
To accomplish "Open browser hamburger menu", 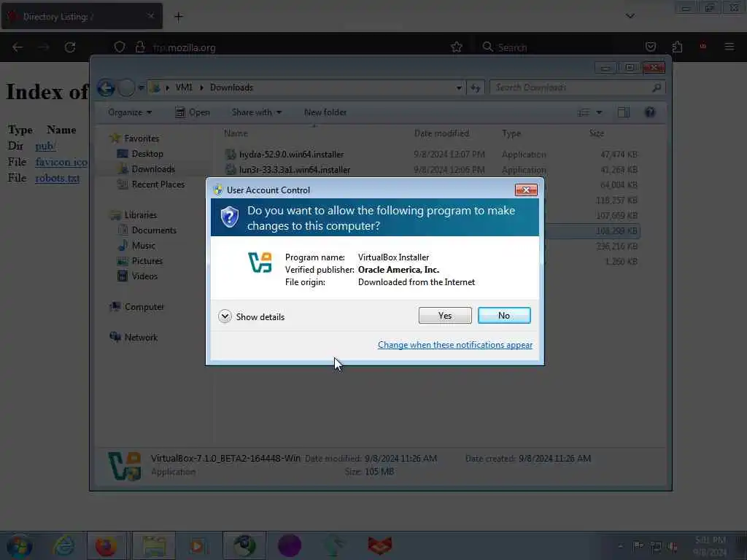I will (x=729, y=47).
